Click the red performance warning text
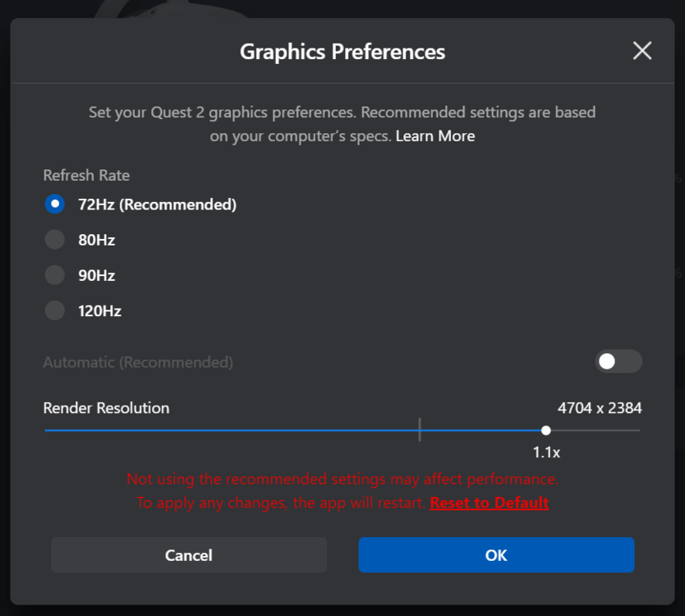 coord(342,479)
